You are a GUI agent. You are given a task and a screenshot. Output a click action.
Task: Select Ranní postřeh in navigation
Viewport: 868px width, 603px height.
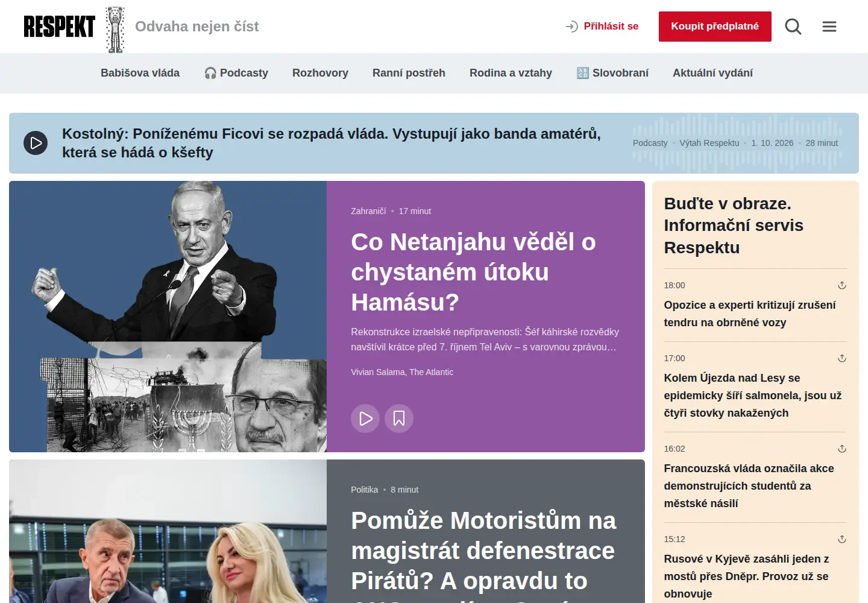pyautogui.click(x=409, y=73)
